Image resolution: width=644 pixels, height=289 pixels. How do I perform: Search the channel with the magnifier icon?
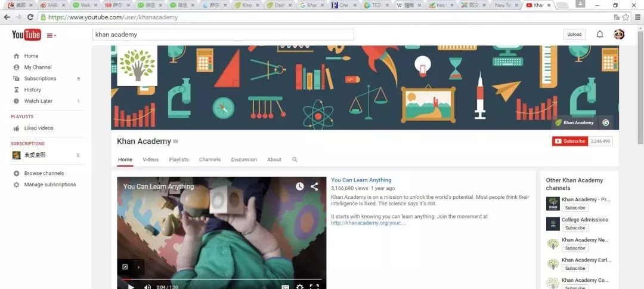pyautogui.click(x=295, y=159)
